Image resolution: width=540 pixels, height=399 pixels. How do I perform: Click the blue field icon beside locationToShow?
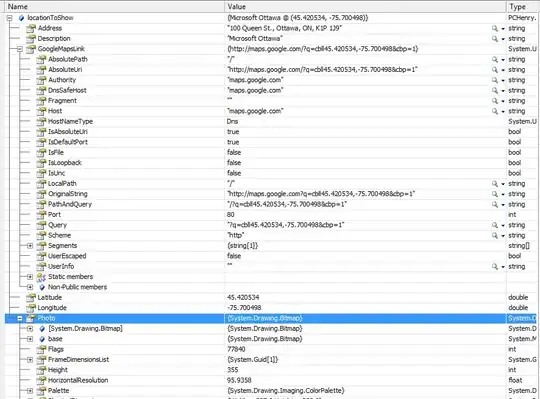[x=21, y=18]
